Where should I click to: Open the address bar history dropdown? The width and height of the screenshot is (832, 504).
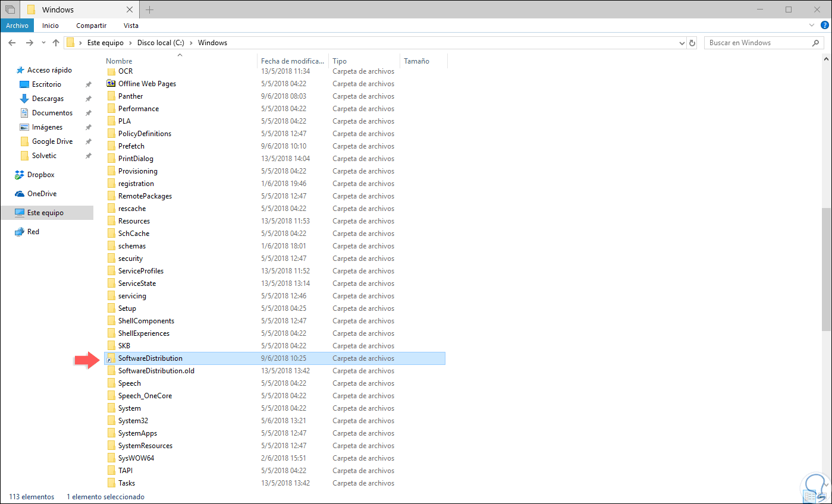point(682,43)
